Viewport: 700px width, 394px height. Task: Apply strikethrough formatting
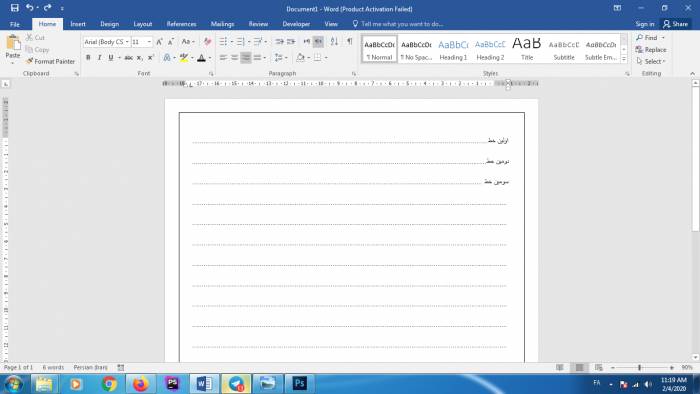(129, 58)
